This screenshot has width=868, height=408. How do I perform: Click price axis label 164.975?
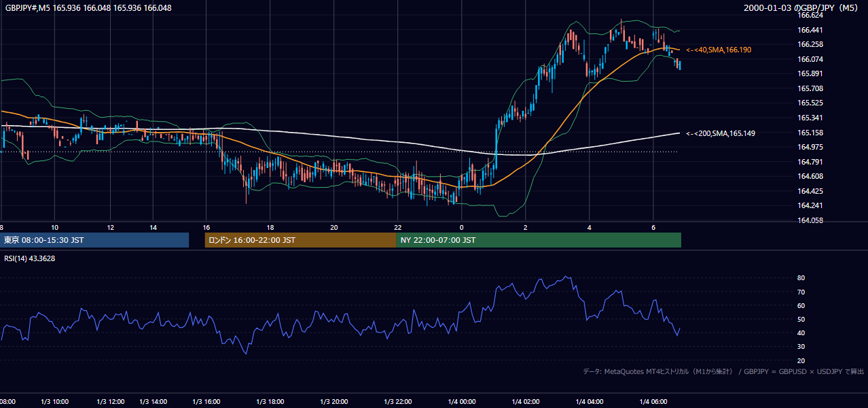pos(810,147)
